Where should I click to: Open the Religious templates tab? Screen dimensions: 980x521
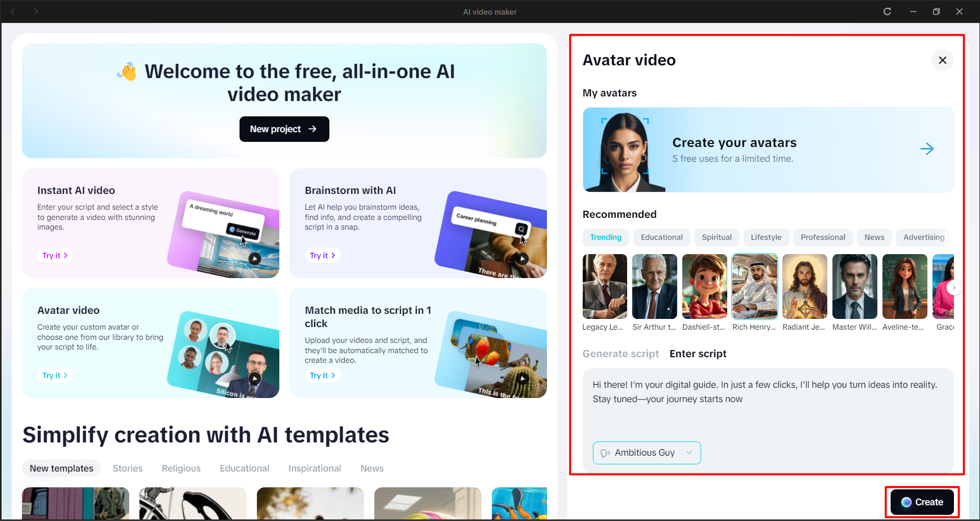181,468
